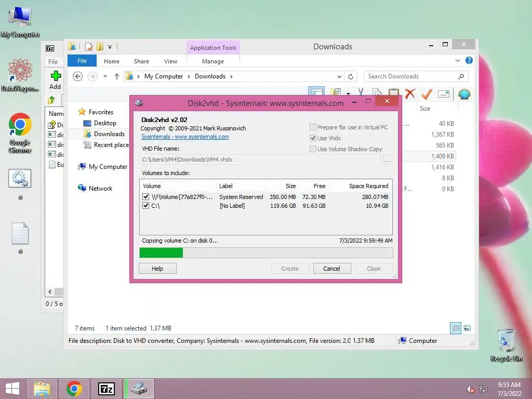Toggle Use Volume Shadow Copy checkbox
532x399 pixels.
(x=313, y=149)
